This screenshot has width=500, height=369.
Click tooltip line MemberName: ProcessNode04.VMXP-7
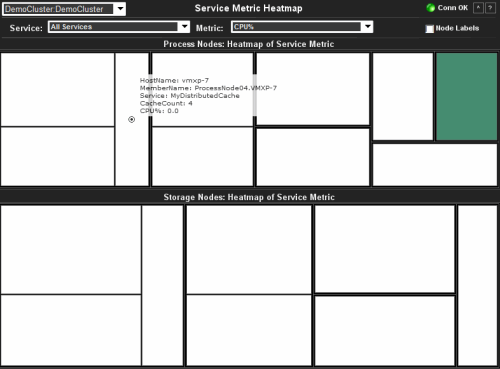point(208,88)
